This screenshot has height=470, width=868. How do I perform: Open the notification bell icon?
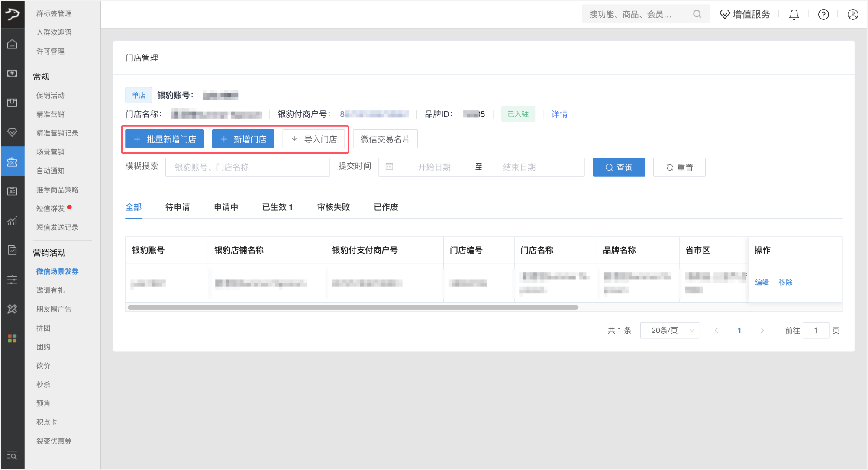[794, 15]
